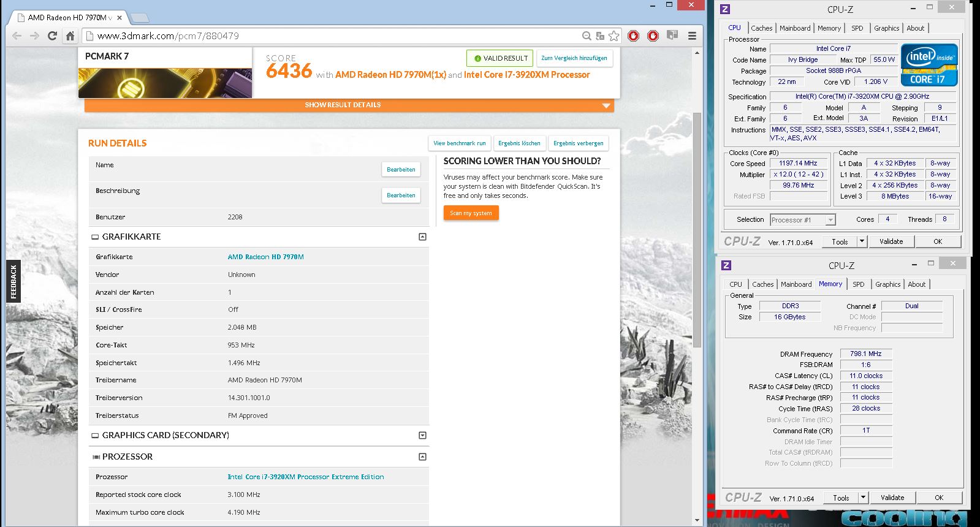
Task: Click the Intel Core i7 logo badge
Action: click(929, 64)
